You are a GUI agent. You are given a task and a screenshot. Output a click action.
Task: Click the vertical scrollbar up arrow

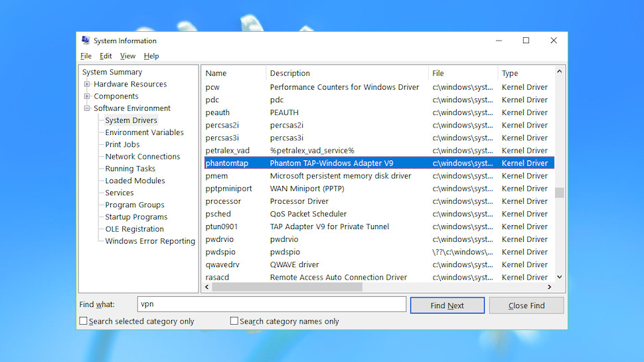click(x=560, y=72)
